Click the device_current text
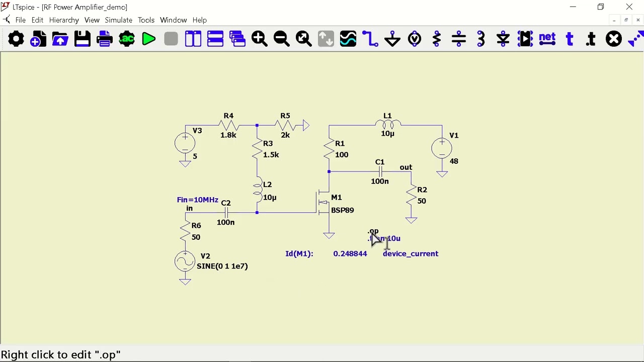Screen dimensions: 644x362 point(411,253)
